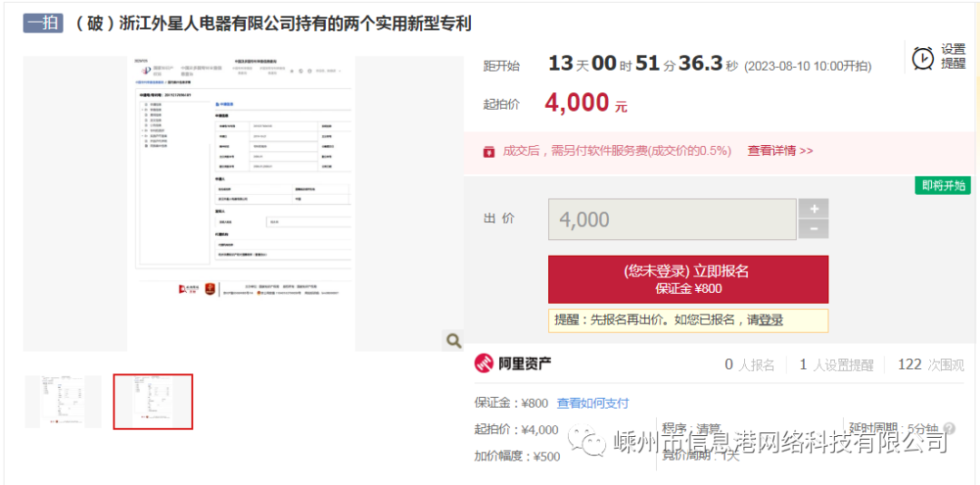This screenshot has height=485, width=980.
Task: Click the 阿里资产 logo
Action: coord(514,364)
